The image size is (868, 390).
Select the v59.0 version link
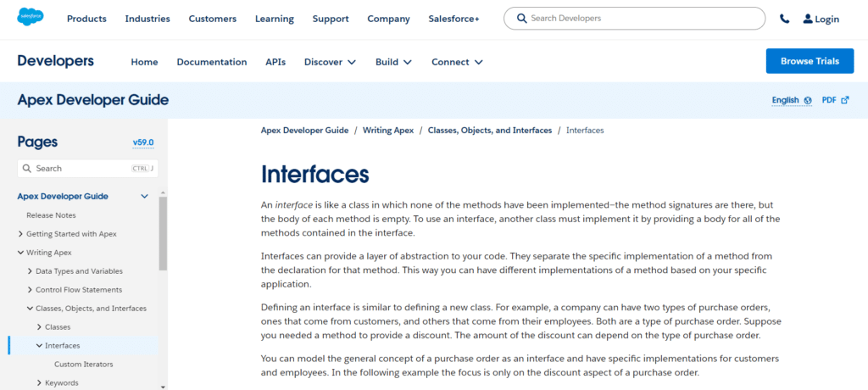point(143,142)
